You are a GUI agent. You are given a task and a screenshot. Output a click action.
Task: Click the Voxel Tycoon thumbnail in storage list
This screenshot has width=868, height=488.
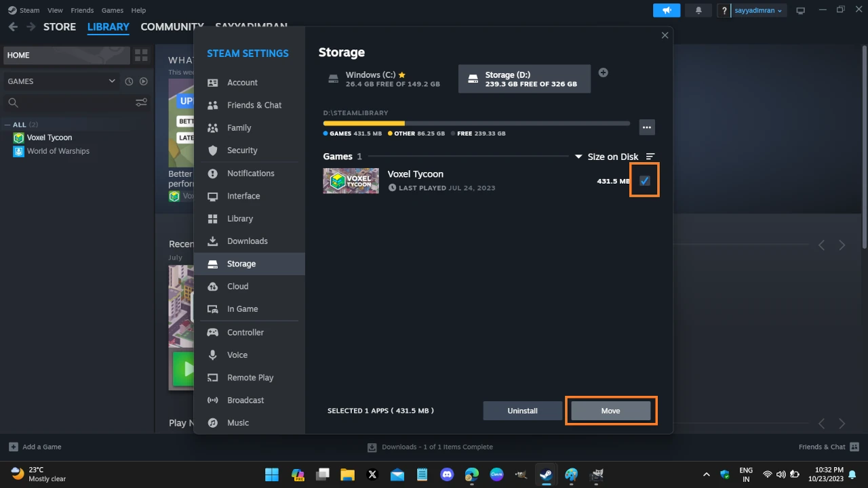coord(351,181)
